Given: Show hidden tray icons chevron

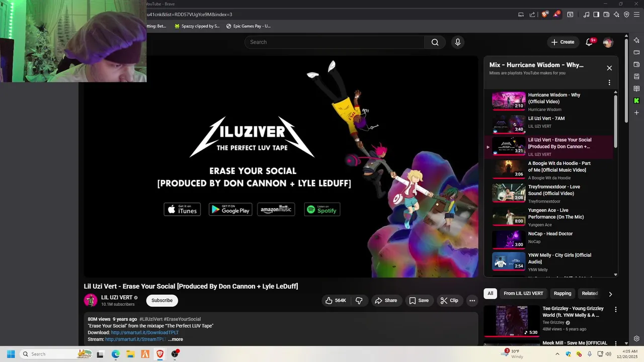Looking at the screenshot, I should (x=557, y=354).
